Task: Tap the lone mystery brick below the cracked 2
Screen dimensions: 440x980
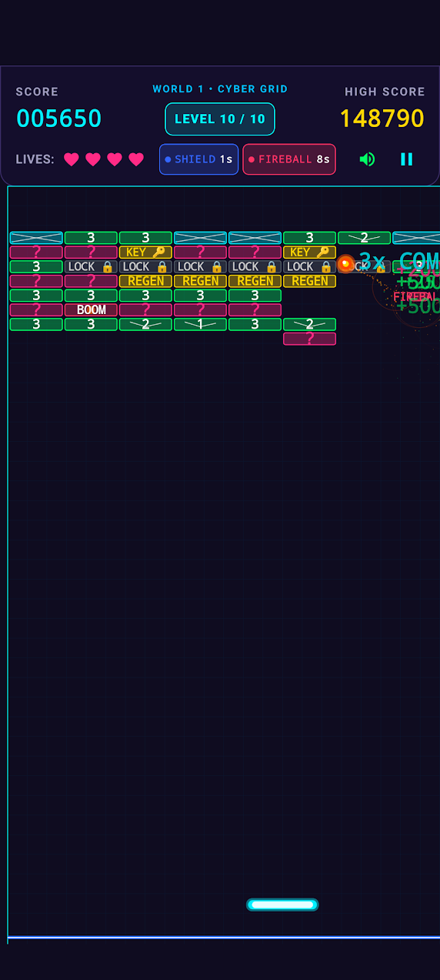Action: coord(309,339)
